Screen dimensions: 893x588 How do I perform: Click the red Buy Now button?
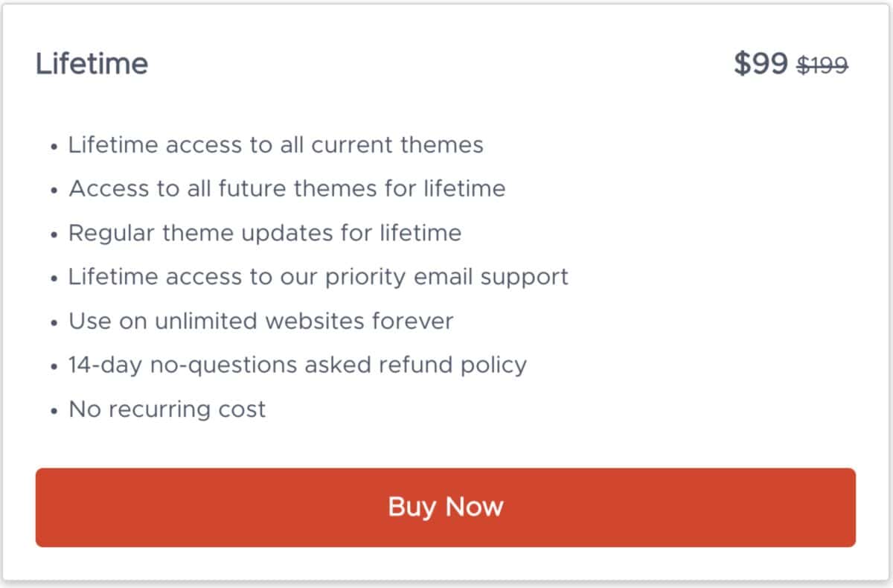click(445, 508)
